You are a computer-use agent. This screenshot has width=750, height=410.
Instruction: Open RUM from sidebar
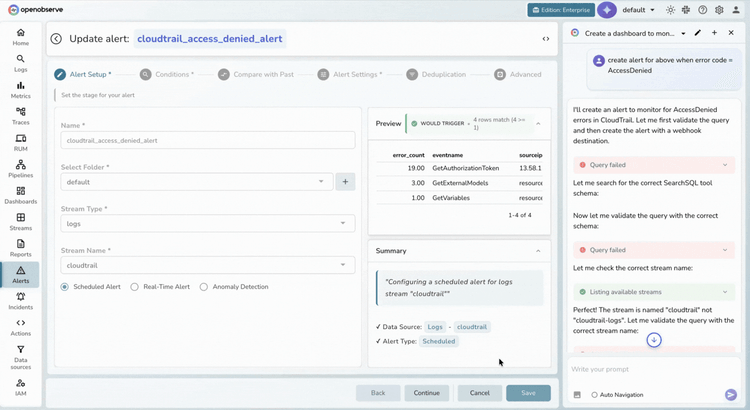(21, 143)
